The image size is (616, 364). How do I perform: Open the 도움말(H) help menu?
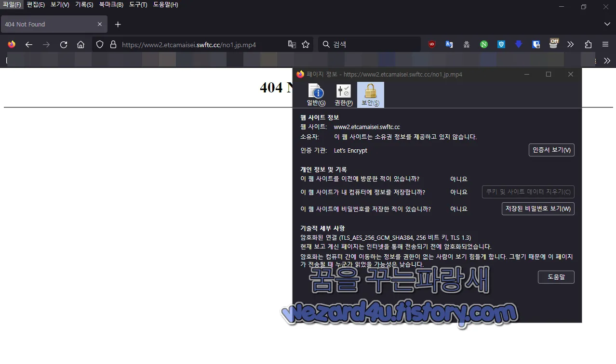pyautogui.click(x=165, y=5)
